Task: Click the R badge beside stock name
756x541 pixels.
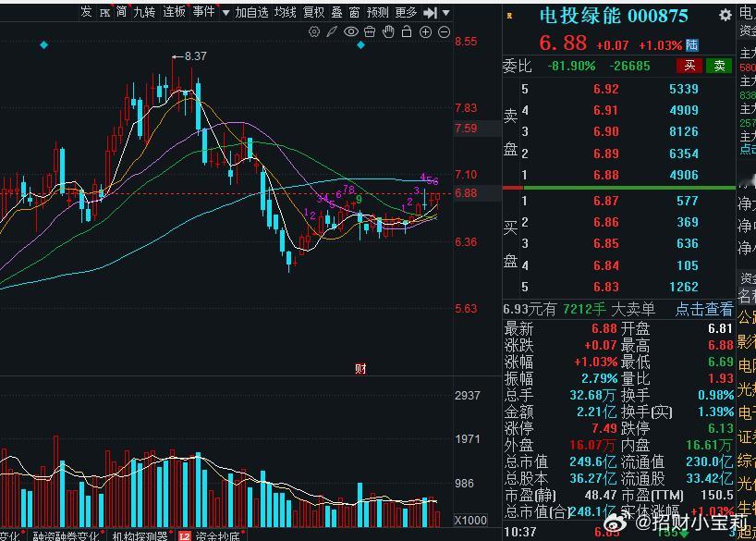Action: [509, 16]
